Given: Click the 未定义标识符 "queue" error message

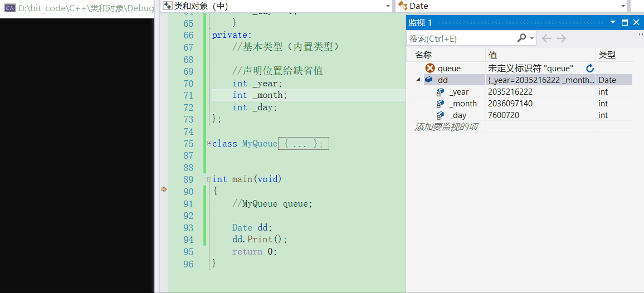Looking at the screenshot, I should coord(531,69).
